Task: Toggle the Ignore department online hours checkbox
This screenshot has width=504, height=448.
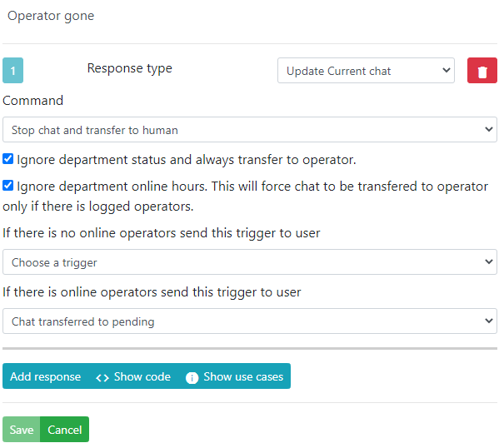Action: pos(8,186)
